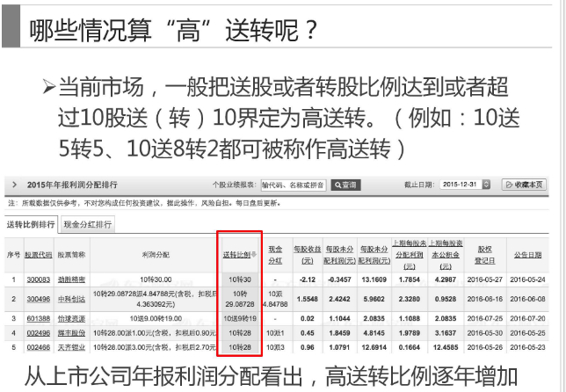Open stock code 300083 link

pyautogui.click(x=39, y=279)
